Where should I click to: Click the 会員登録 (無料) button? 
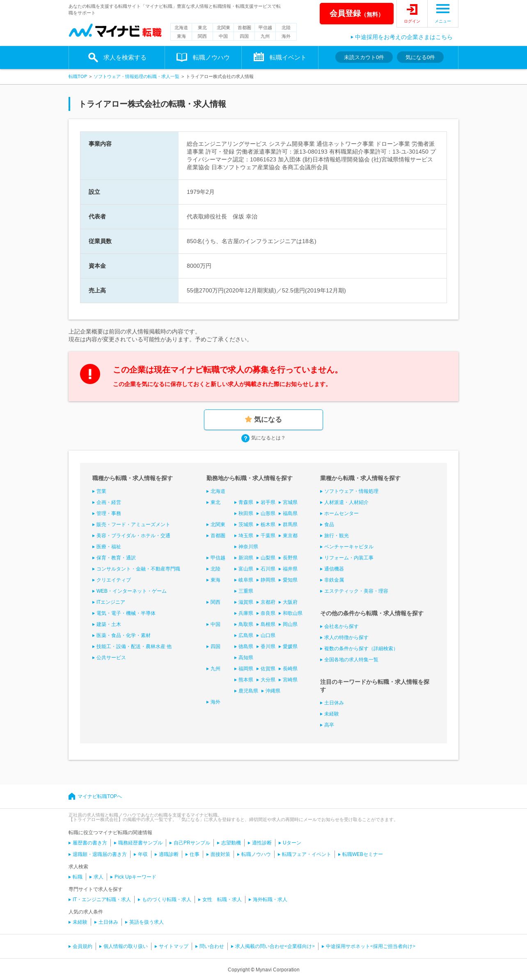(x=356, y=14)
